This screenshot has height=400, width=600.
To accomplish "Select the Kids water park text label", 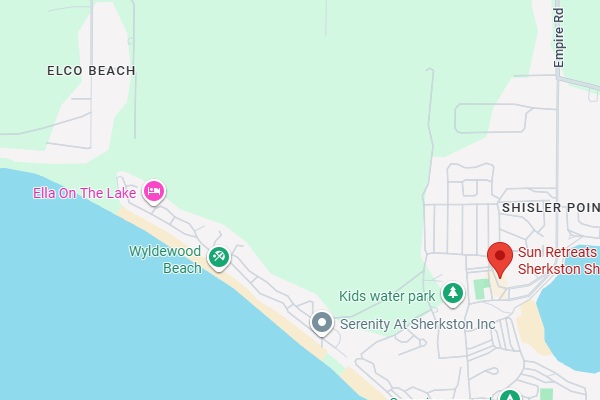I will (x=387, y=296).
